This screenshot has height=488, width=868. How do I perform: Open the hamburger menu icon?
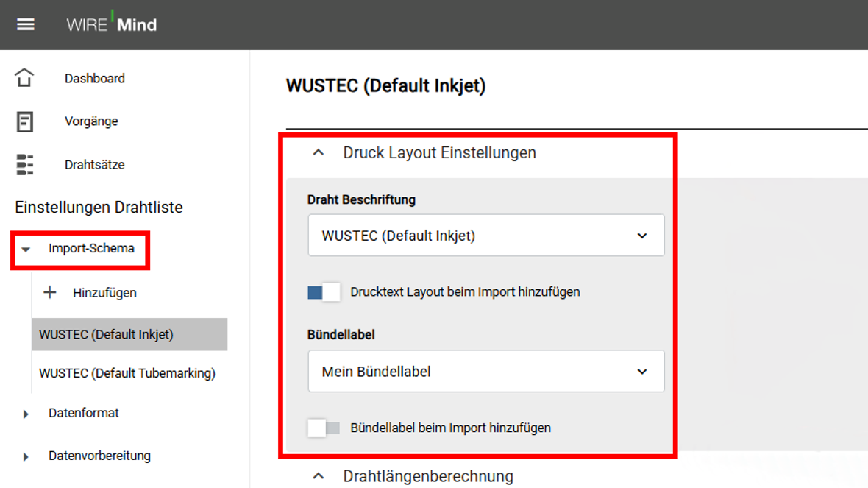(x=26, y=24)
